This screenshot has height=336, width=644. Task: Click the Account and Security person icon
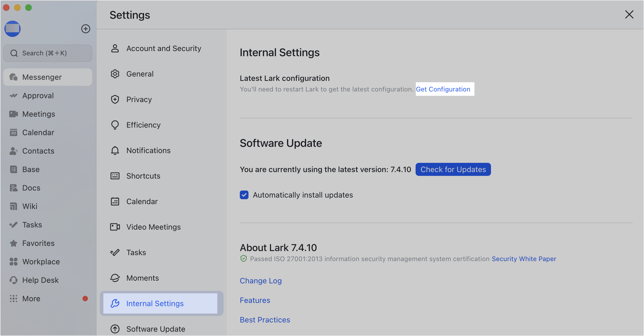[x=115, y=48]
